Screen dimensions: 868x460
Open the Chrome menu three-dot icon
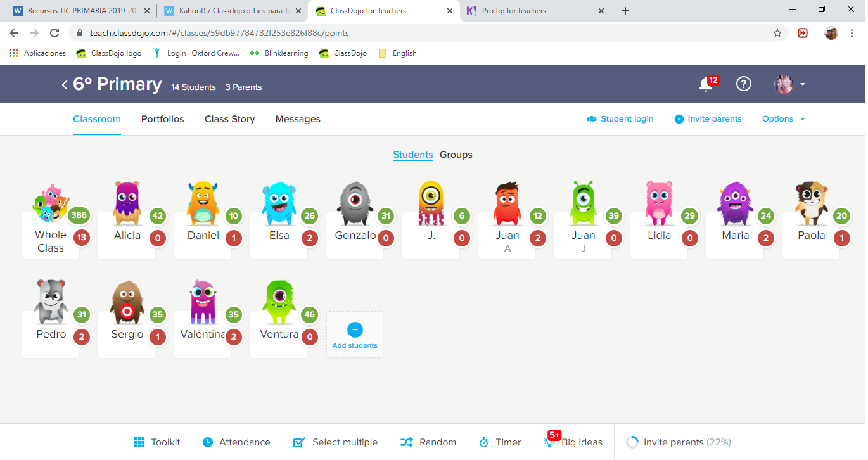tap(852, 33)
